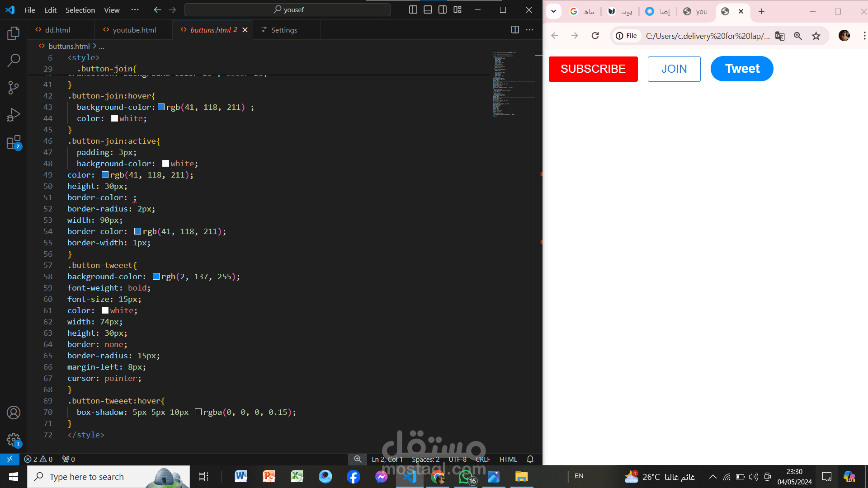
Task: Click the JOIN button in Chrome
Action: pos(674,69)
